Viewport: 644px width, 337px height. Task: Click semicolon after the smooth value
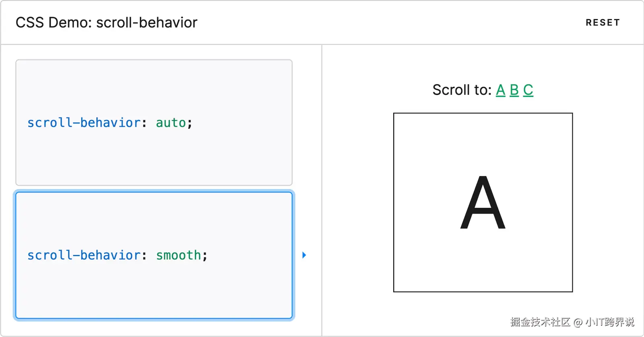point(204,256)
